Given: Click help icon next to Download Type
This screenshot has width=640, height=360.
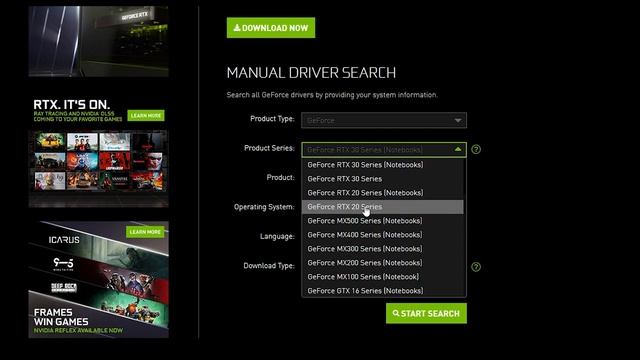Looking at the screenshot, I should (476, 267).
